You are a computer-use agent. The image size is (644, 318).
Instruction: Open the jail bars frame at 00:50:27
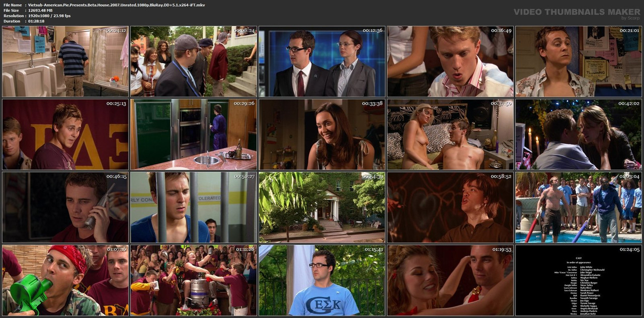click(x=194, y=207)
